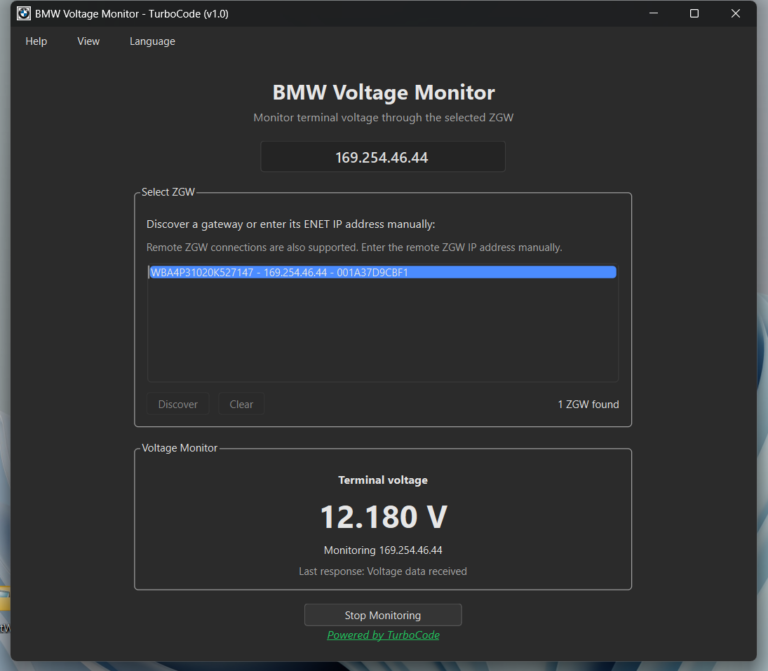The image size is (768, 671).
Task: Click the '1 ZGW found' status text
Action: tap(588, 405)
